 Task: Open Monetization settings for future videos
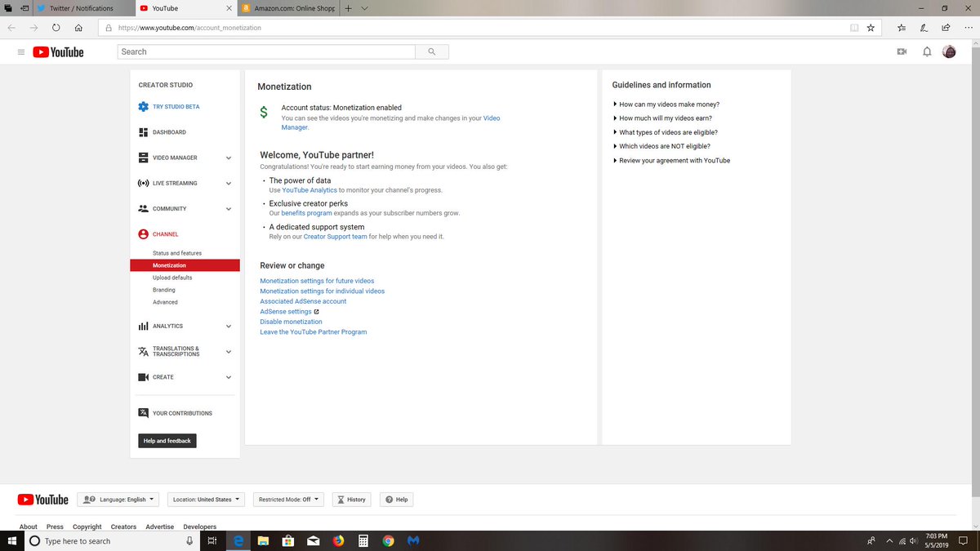click(317, 281)
